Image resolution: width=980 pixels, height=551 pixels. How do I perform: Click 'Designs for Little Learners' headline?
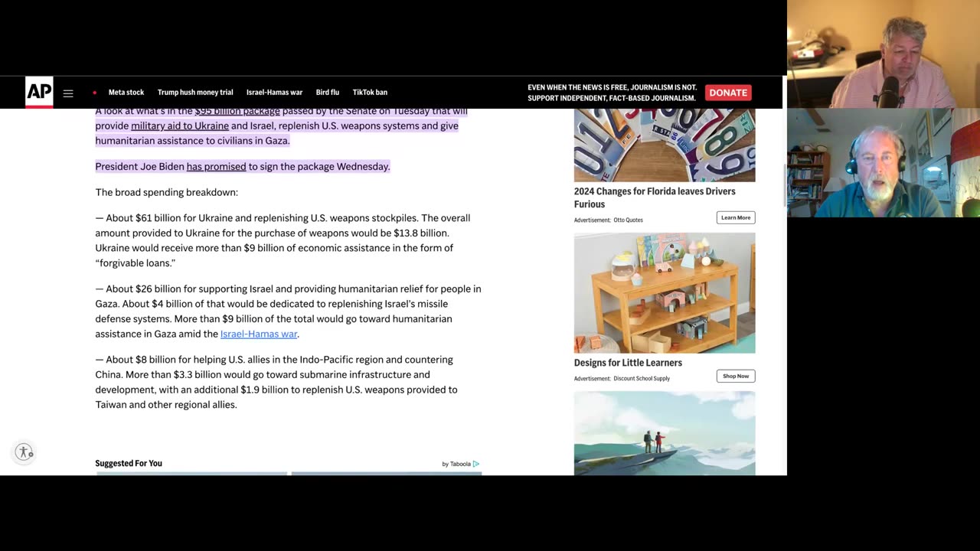pos(628,363)
